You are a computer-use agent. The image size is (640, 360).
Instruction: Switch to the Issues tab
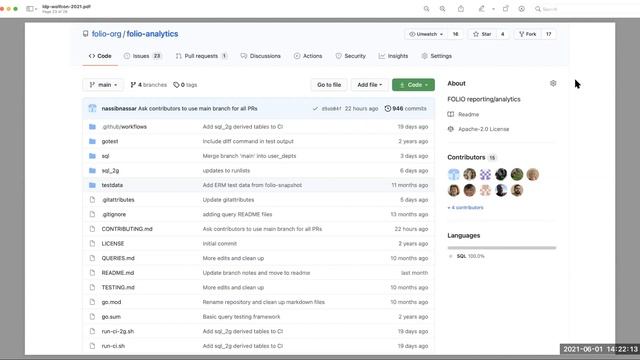pyautogui.click(x=142, y=56)
